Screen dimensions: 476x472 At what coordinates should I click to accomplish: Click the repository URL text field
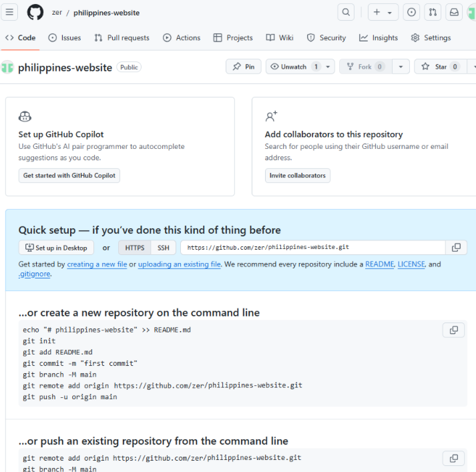(312, 248)
